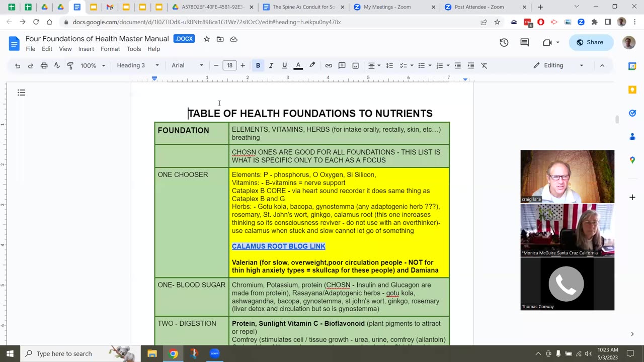644x362 pixels.
Task: Add a comment with toolbar icon
Action: 342,65
